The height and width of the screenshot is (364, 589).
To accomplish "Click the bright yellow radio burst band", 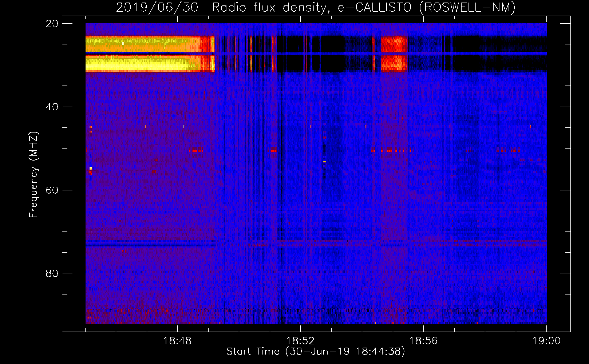I will 149,54.
